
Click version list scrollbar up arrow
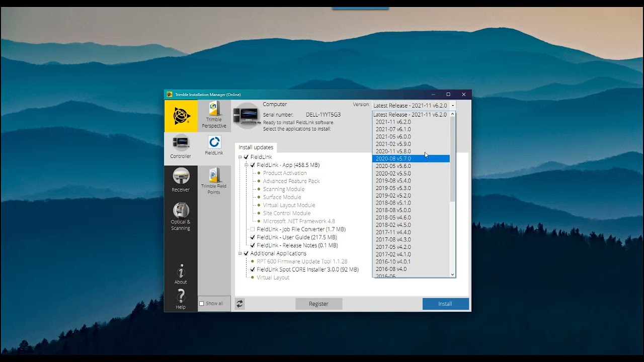[x=452, y=114]
